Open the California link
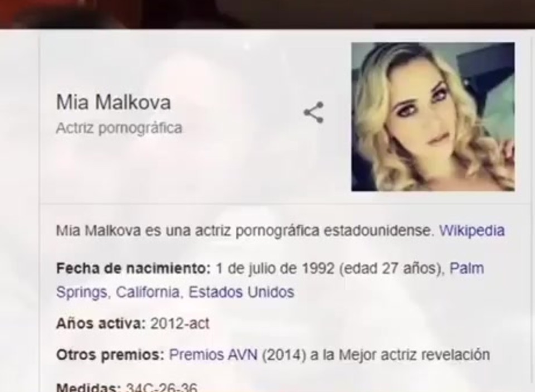The height and width of the screenshot is (392, 535). (x=147, y=292)
